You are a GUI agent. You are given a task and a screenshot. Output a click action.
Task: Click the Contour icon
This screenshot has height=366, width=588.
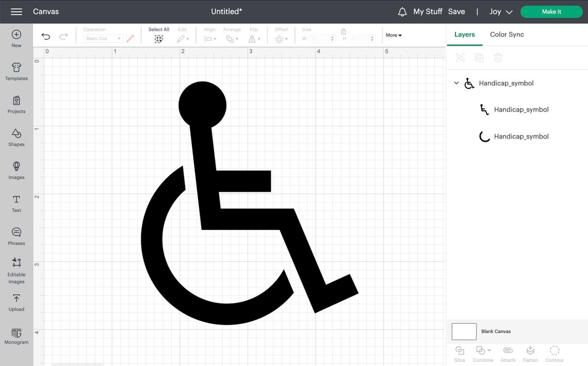point(554,353)
